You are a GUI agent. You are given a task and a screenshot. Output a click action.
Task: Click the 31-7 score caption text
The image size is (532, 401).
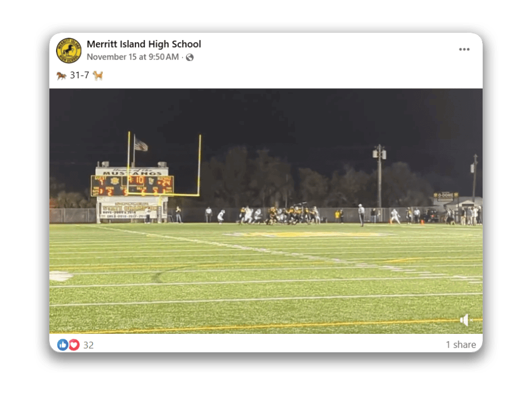click(x=79, y=75)
